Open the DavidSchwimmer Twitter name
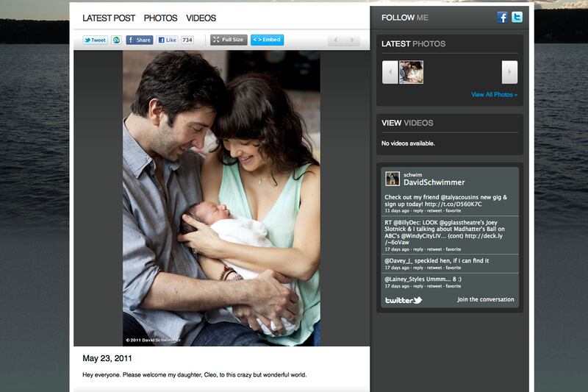Screen dimensions: 588x392 (434, 182)
